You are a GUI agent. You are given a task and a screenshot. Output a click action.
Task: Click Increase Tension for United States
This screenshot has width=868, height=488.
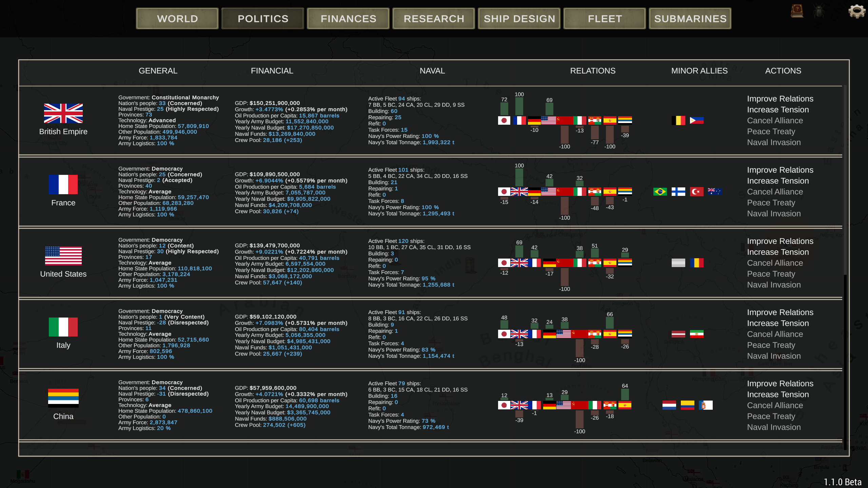[778, 252]
